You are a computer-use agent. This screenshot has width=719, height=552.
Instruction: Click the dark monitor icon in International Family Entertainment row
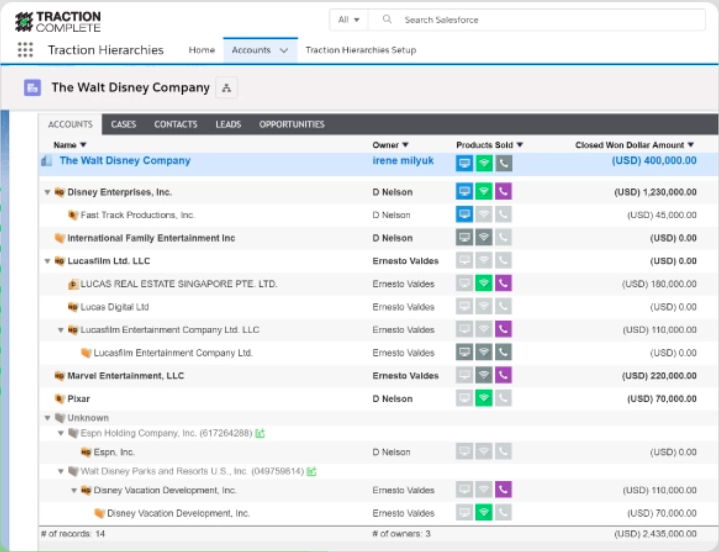464,237
